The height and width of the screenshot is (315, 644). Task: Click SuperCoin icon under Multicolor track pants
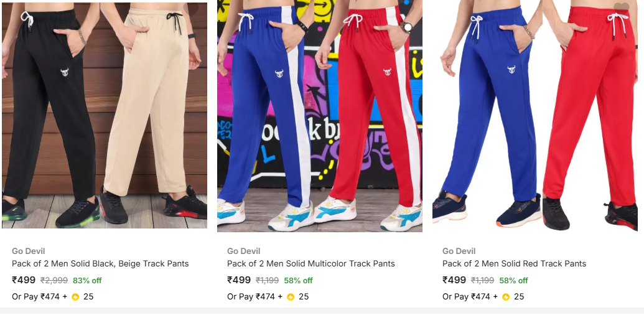tap(291, 297)
